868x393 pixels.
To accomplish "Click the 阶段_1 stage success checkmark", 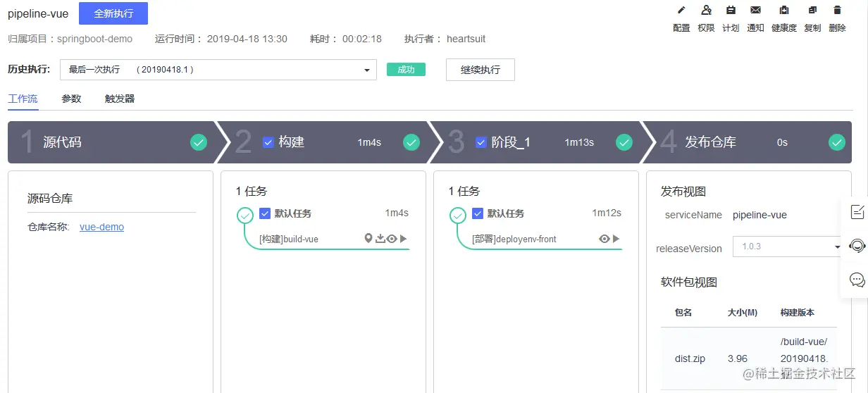I will tap(624, 142).
